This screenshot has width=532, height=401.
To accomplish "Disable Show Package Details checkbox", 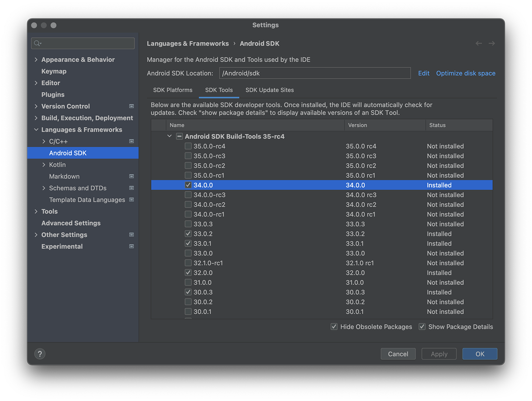I will coord(422,327).
